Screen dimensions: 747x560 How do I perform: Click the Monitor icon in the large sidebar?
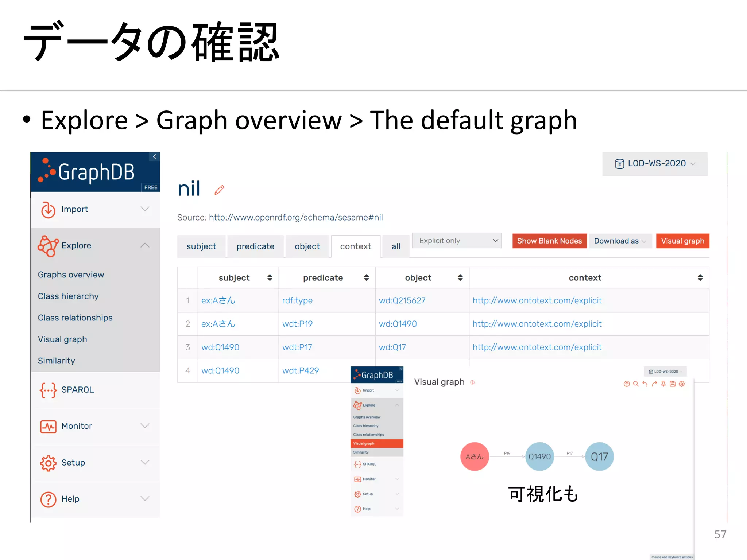coord(48,426)
